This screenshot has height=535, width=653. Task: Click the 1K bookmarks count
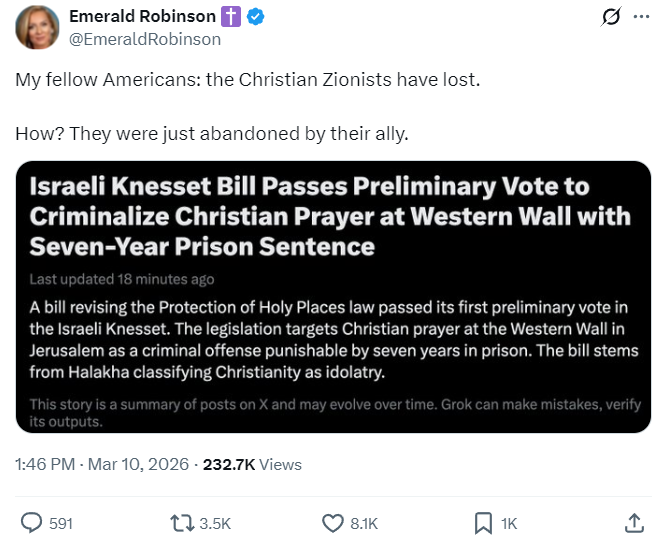click(509, 523)
